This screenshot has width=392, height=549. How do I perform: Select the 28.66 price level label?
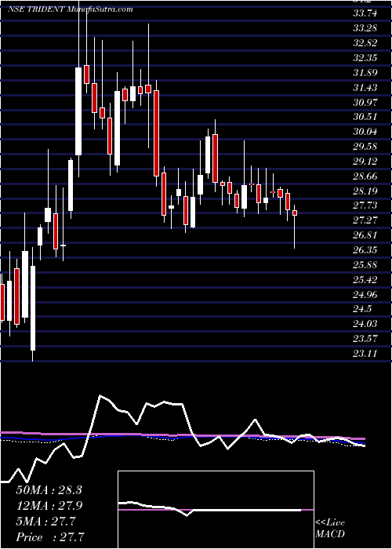click(x=365, y=176)
